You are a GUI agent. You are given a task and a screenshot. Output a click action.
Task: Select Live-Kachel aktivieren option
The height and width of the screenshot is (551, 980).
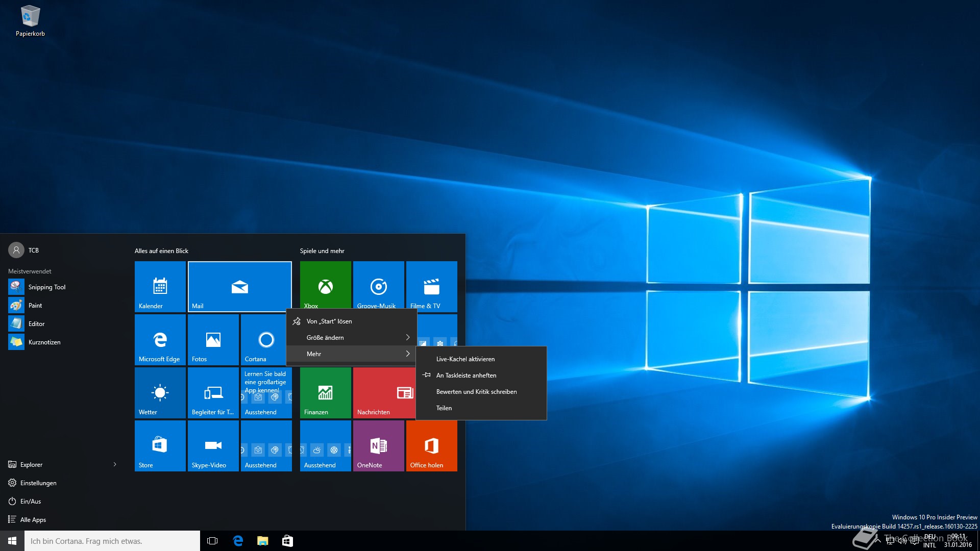pyautogui.click(x=465, y=359)
